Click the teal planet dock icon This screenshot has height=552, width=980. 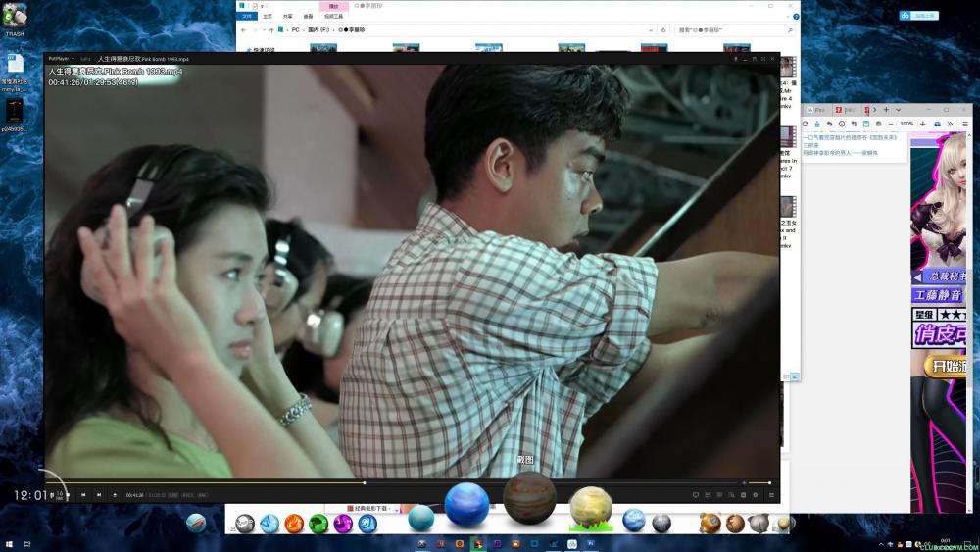point(420,518)
